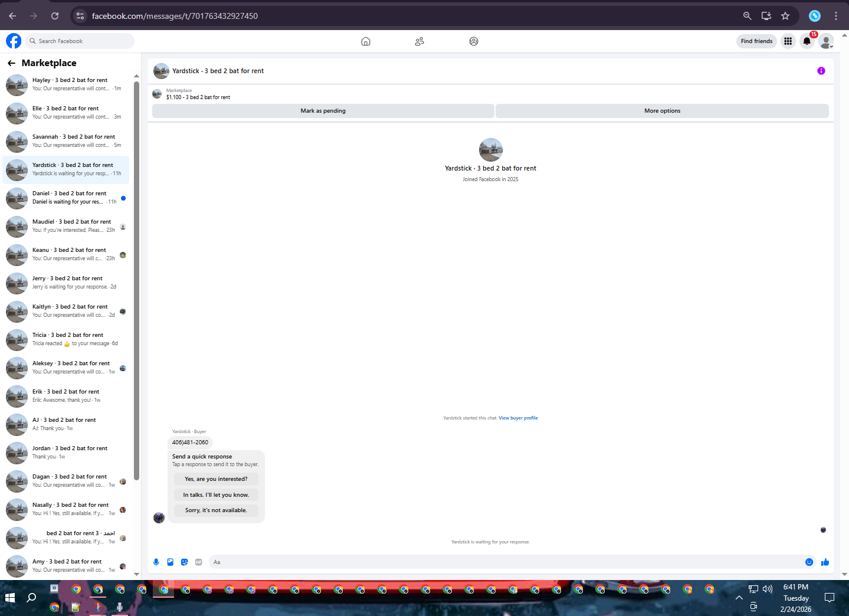Open Jerry's conversation
This screenshot has width=849, height=616.
click(66, 283)
